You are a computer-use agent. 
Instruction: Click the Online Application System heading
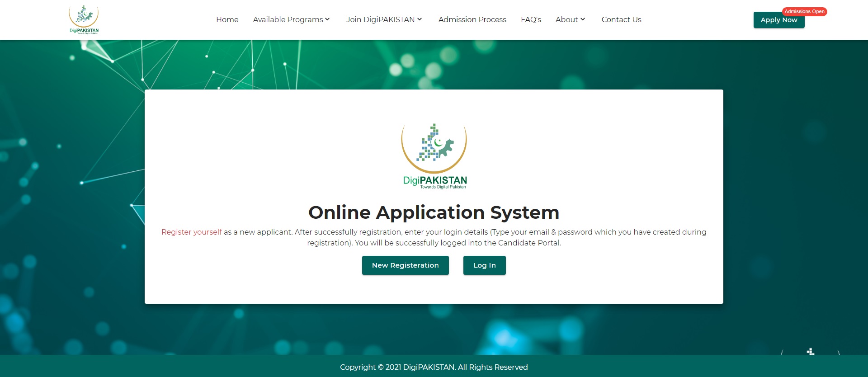(434, 212)
